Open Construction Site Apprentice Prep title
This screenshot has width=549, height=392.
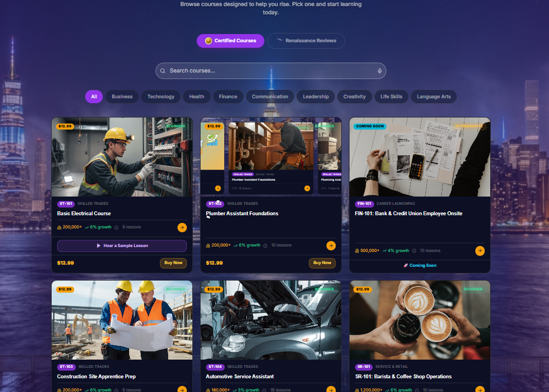[x=96, y=377]
